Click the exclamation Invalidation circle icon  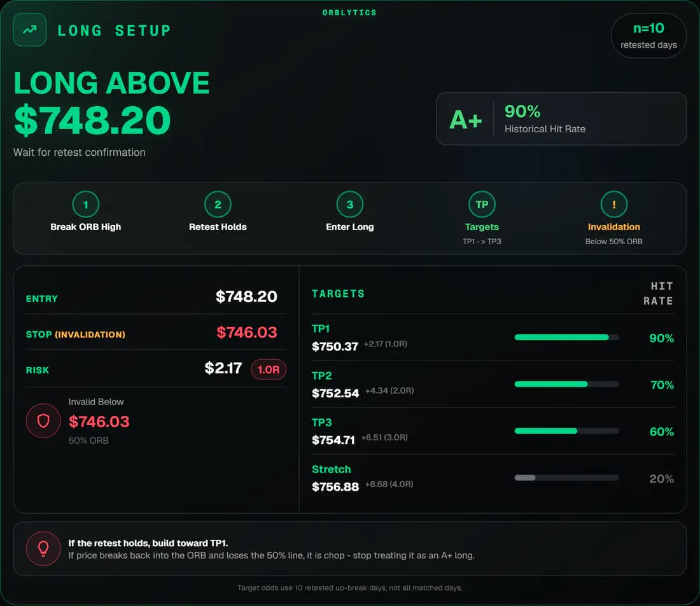point(614,204)
